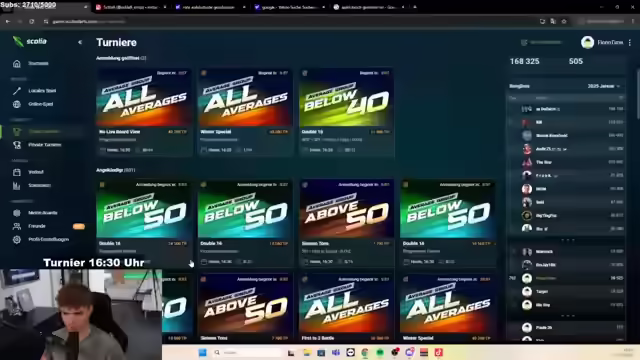Open online game via the globe icon

[17, 104]
